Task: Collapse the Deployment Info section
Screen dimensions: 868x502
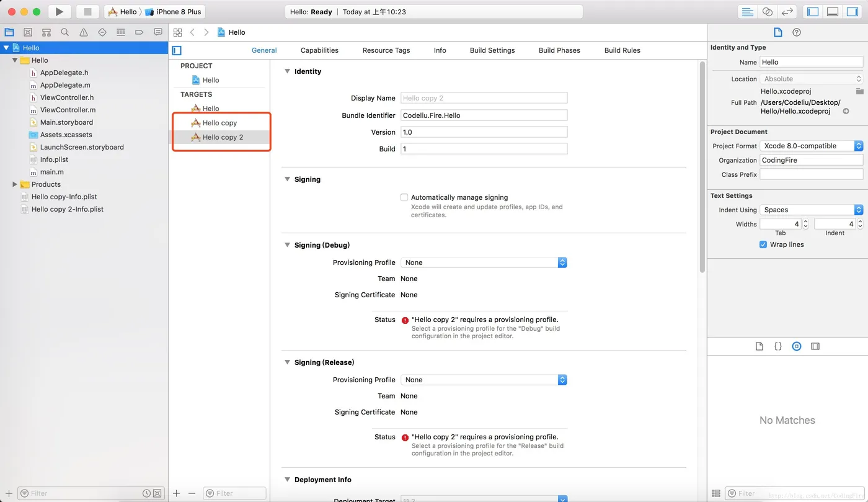Action: point(287,480)
